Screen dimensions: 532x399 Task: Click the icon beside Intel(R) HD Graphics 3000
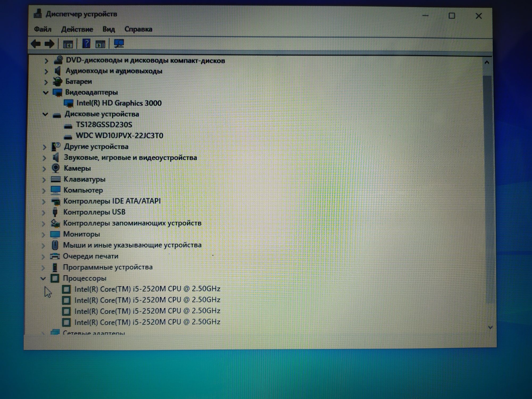tap(68, 103)
